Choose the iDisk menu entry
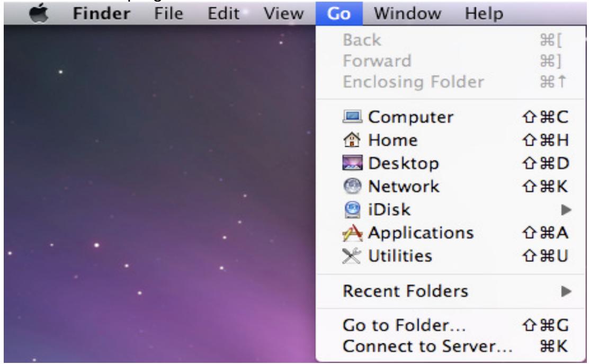Image resolution: width=589 pixels, height=364 pixels. pyautogui.click(x=451, y=210)
